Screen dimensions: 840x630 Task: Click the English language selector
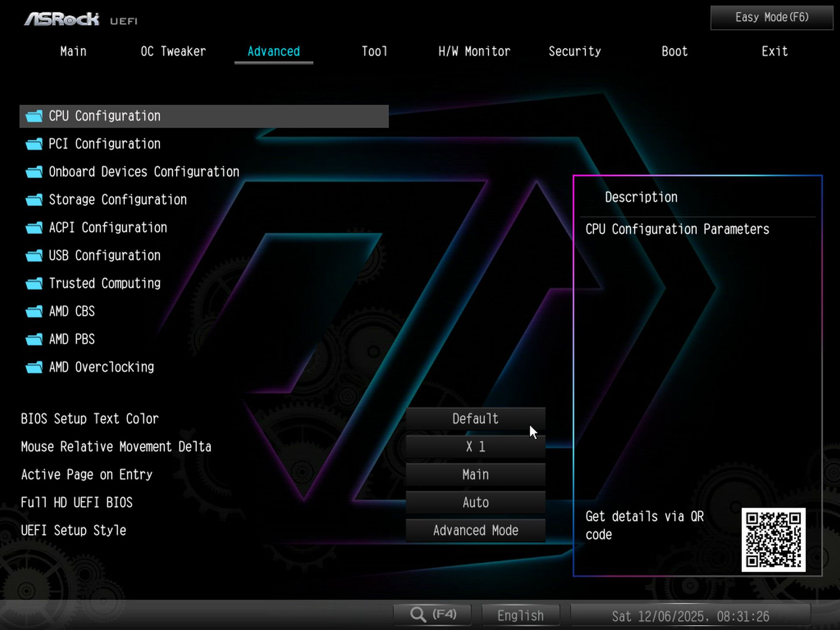click(520, 615)
